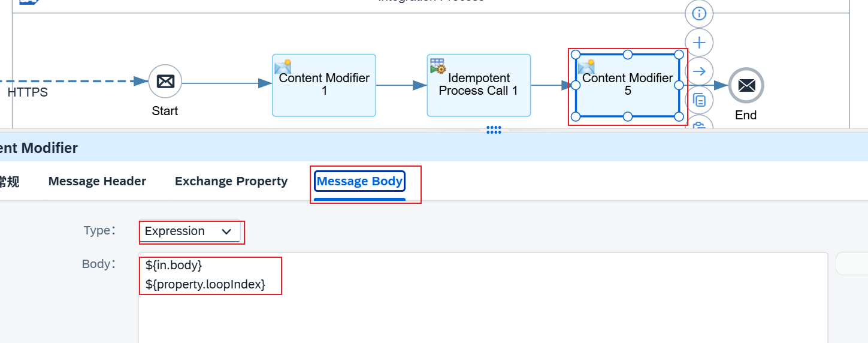The width and height of the screenshot is (868, 343).
Task: Open the Message Body tab
Action: coord(359,181)
